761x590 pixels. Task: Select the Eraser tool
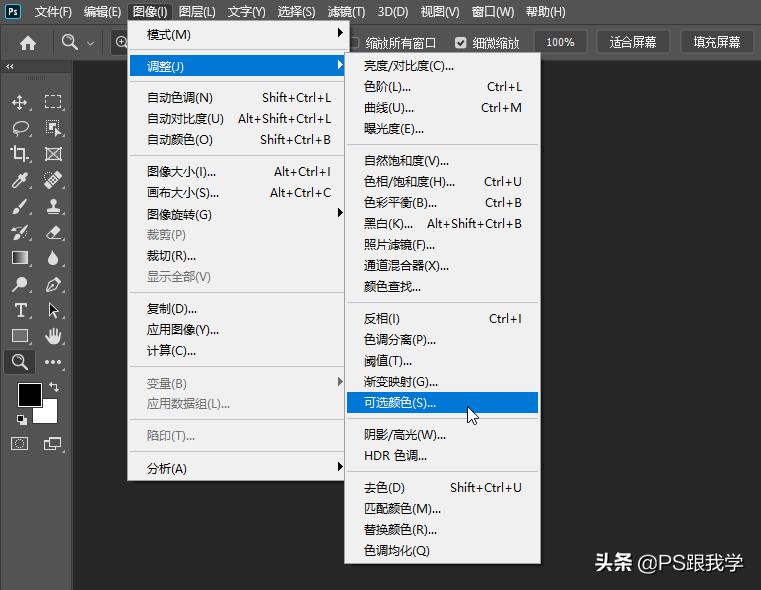(53, 233)
